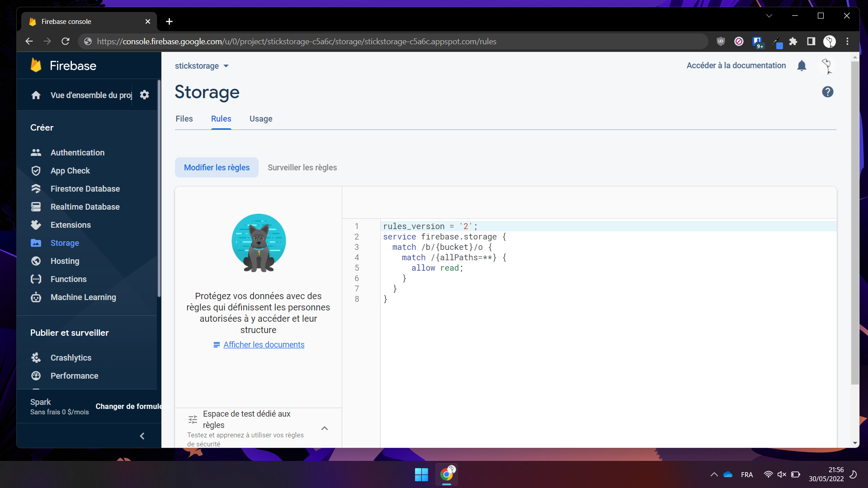Viewport: 868px width, 488px height.
Task: Switch to the Files tab
Action: [x=184, y=119]
